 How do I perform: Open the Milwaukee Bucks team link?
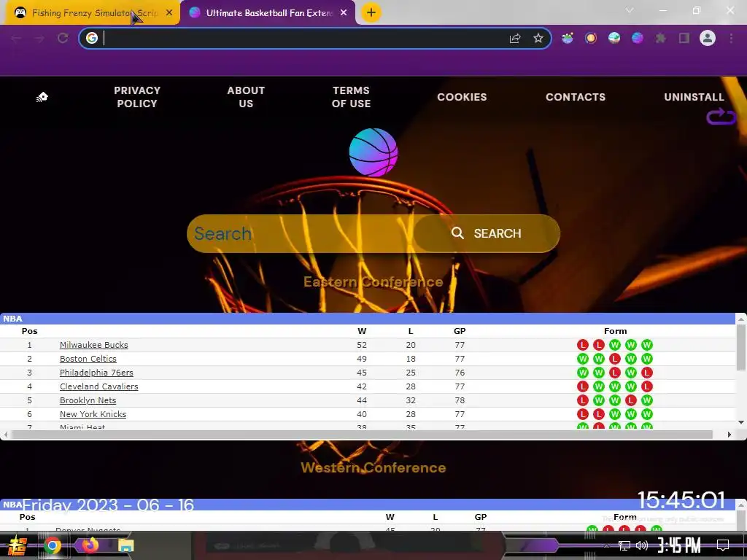[94, 345]
